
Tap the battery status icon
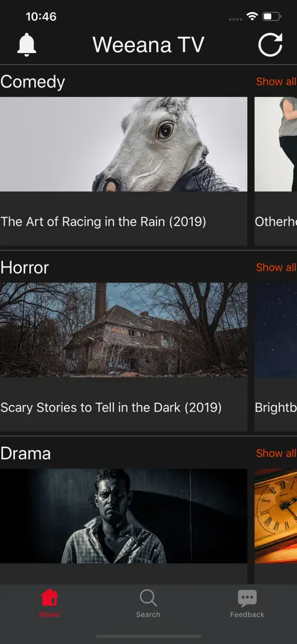pyautogui.click(x=272, y=17)
